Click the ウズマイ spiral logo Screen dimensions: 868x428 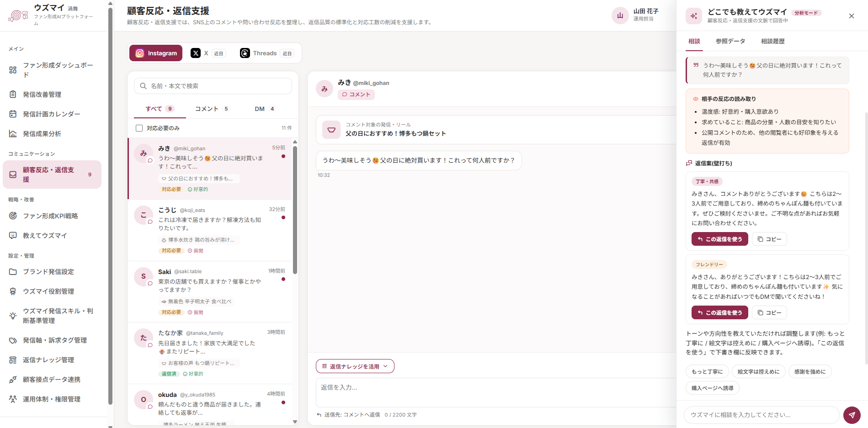pyautogui.click(x=18, y=16)
